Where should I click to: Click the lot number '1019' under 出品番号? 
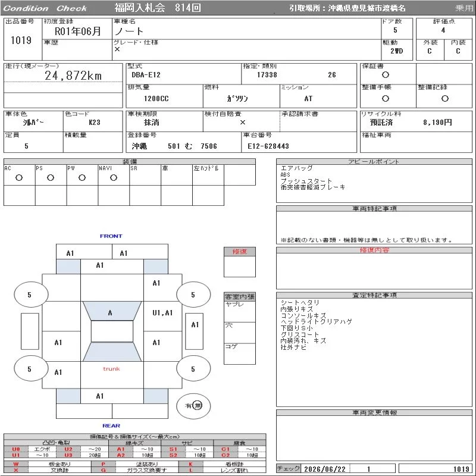21,40
